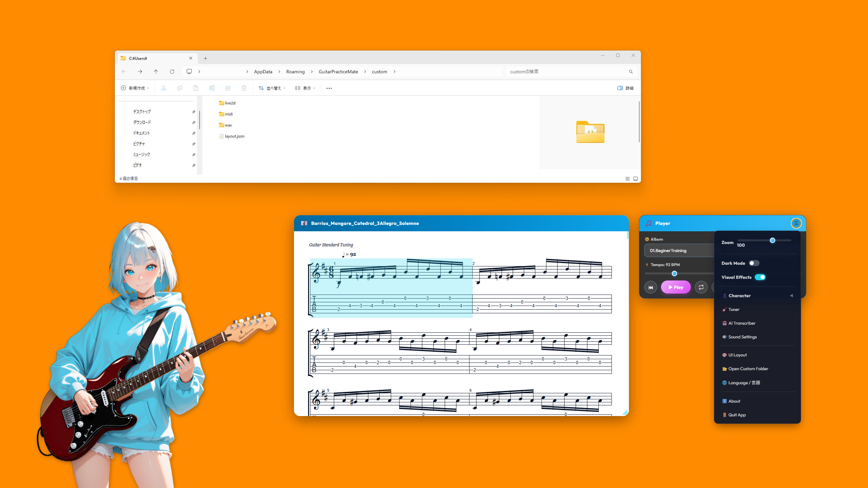Click About in the Player menu
This screenshot has height=488, width=868.
click(757, 401)
